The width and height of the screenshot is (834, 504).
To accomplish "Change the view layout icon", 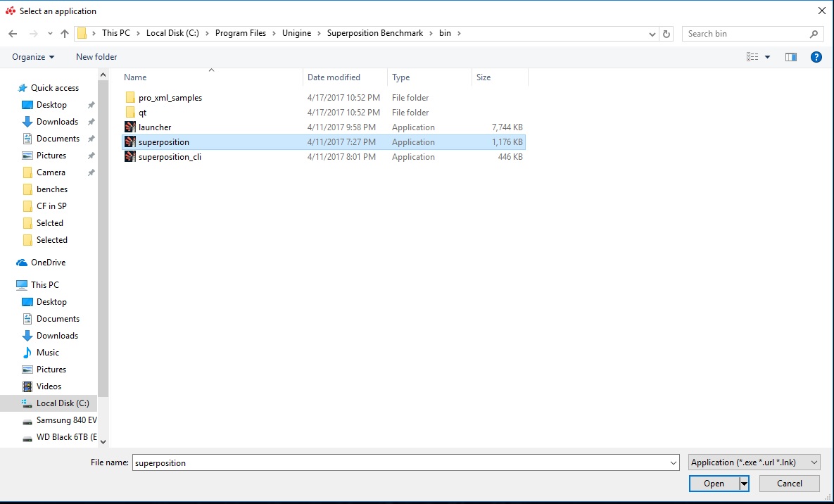I will 752,57.
